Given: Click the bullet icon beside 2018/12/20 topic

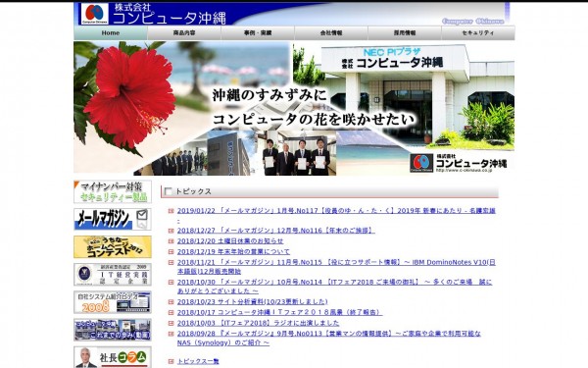Looking at the screenshot, I should click(x=171, y=241).
